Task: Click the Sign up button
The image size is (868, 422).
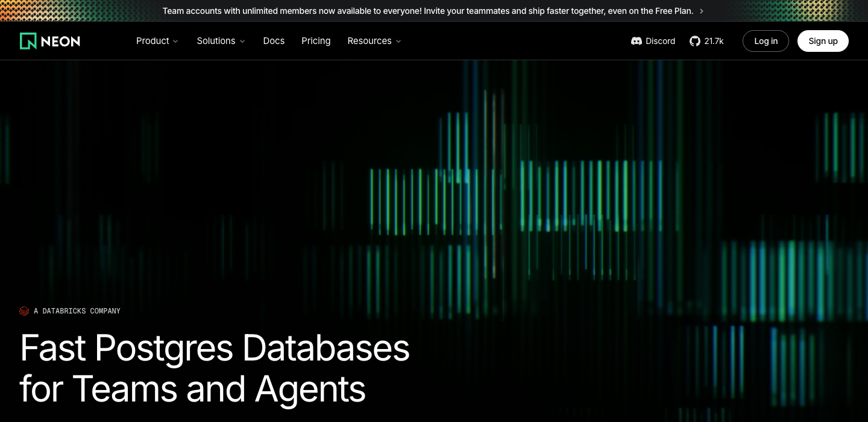Action: point(823,41)
